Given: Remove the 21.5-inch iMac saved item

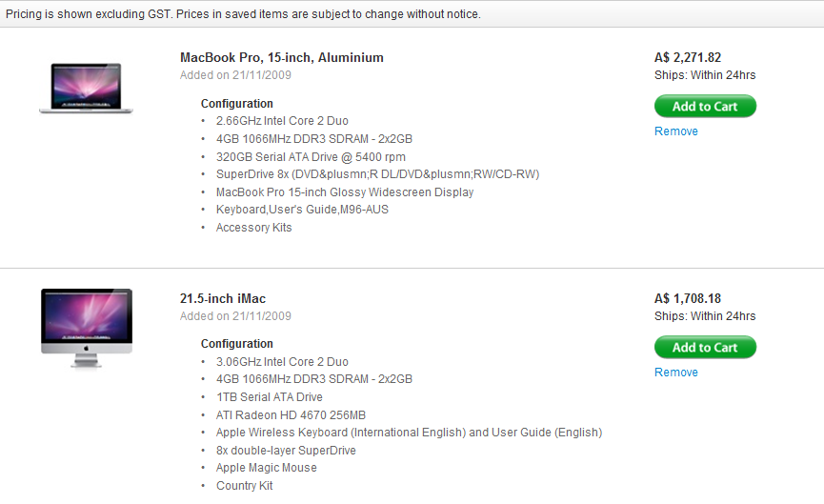Looking at the screenshot, I should (x=675, y=373).
